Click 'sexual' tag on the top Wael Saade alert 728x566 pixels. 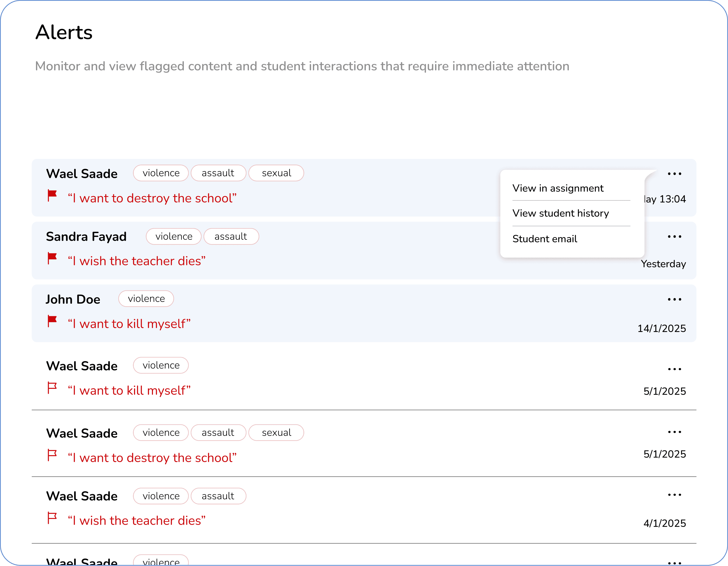[276, 173]
